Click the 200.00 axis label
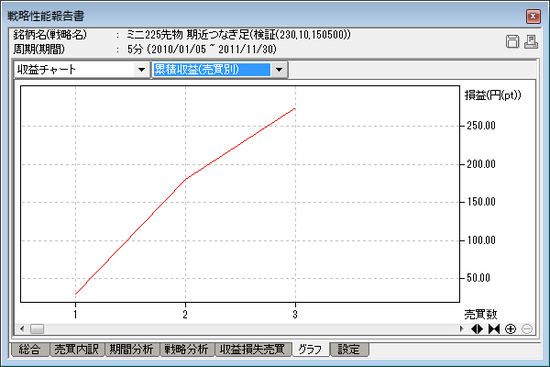 (481, 164)
